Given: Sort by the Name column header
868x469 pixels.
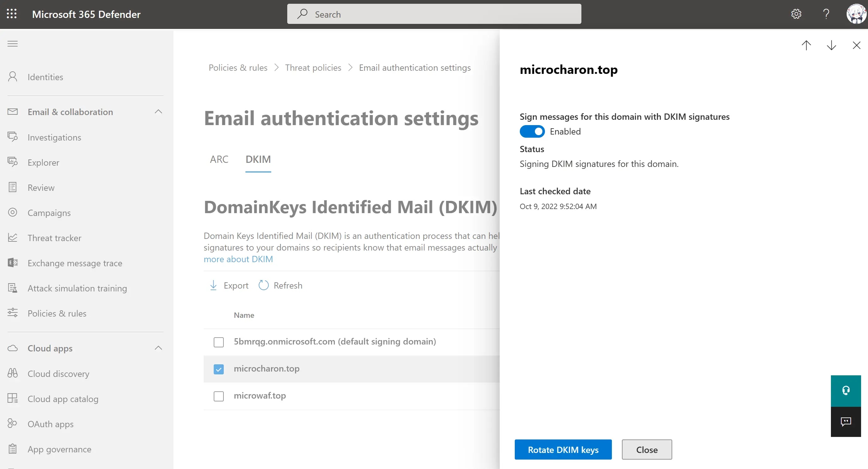Looking at the screenshot, I should tap(244, 315).
